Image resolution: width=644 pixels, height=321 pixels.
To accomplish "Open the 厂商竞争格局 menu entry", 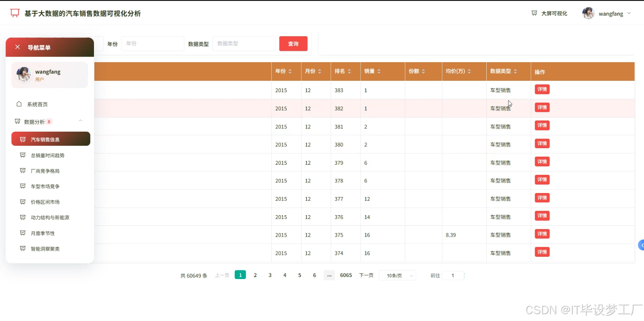I will pyautogui.click(x=51, y=171).
